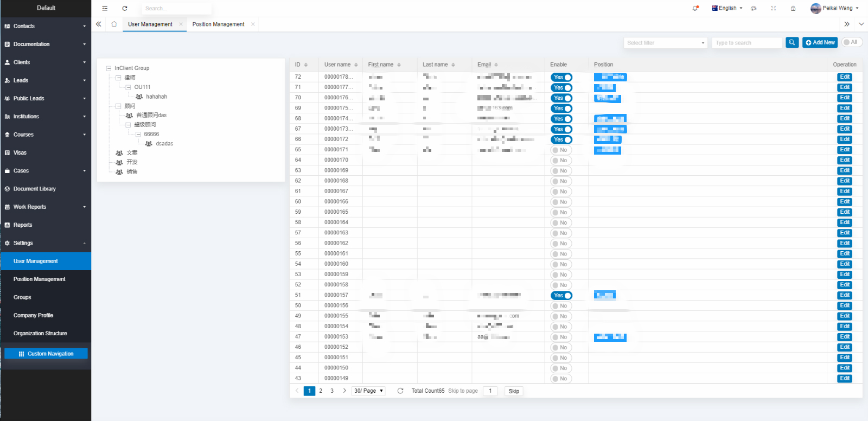868x421 pixels.
Task: Toggle the All switch near Add New
Action: pyautogui.click(x=852, y=42)
